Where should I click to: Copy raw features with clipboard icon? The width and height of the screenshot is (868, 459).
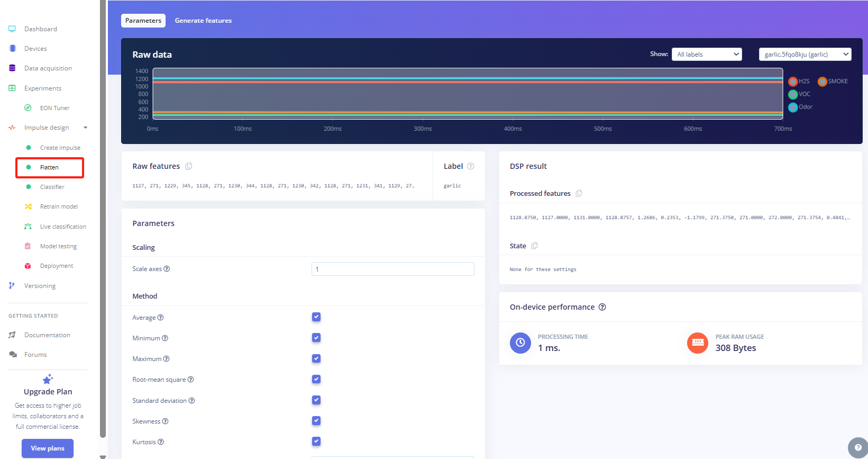189,166
